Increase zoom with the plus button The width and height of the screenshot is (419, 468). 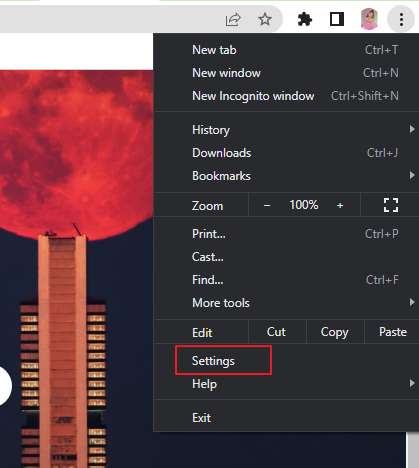340,205
